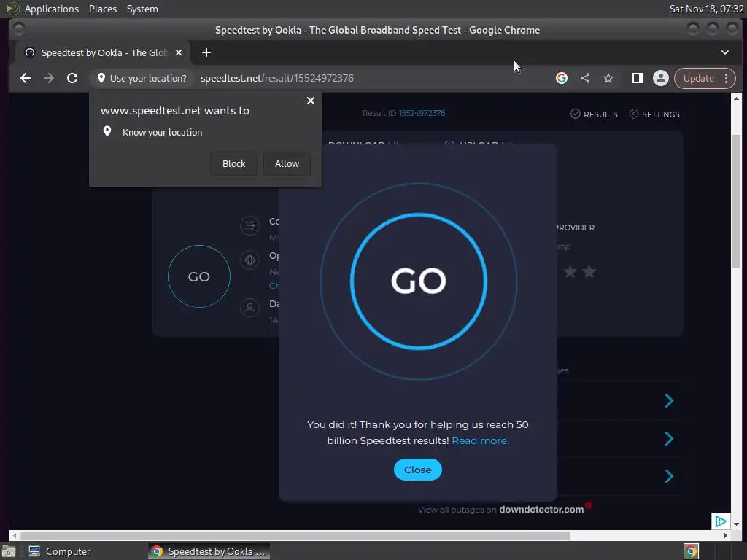Select the Speedtest by Ookla tab
Viewport: 747px width, 560px height.
click(104, 52)
